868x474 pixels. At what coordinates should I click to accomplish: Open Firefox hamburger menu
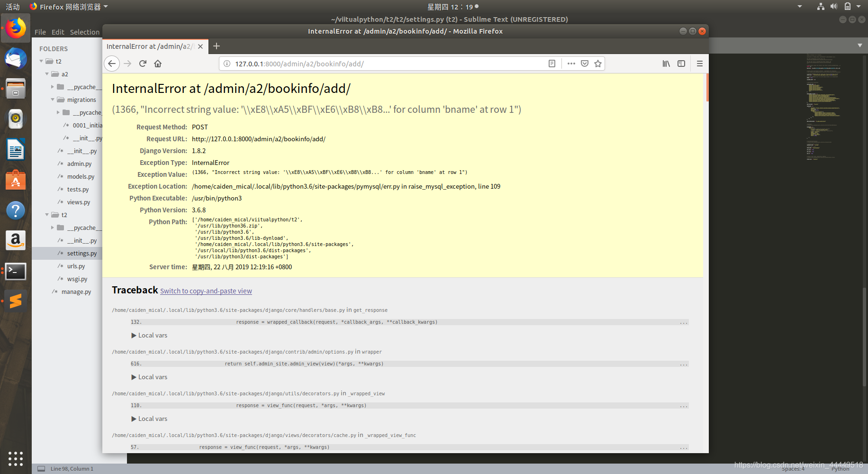pyautogui.click(x=699, y=64)
